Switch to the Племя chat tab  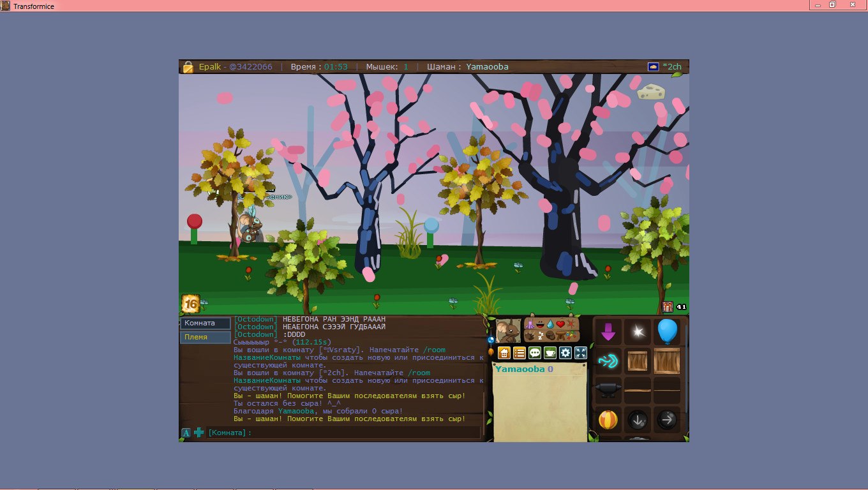click(x=205, y=337)
